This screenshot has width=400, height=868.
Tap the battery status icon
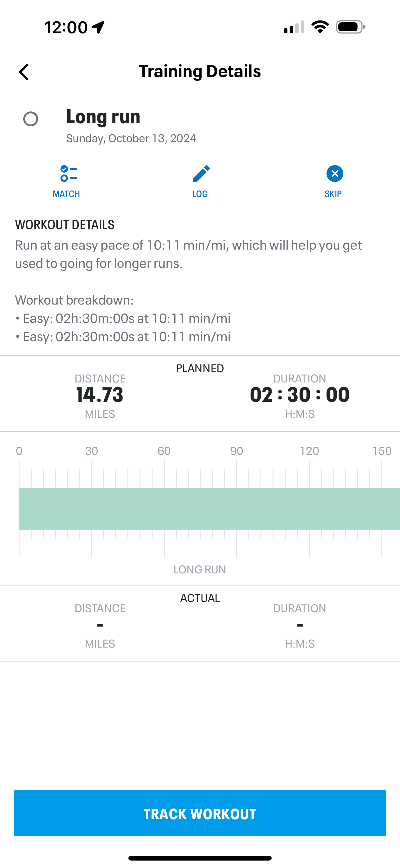coord(350,27)
